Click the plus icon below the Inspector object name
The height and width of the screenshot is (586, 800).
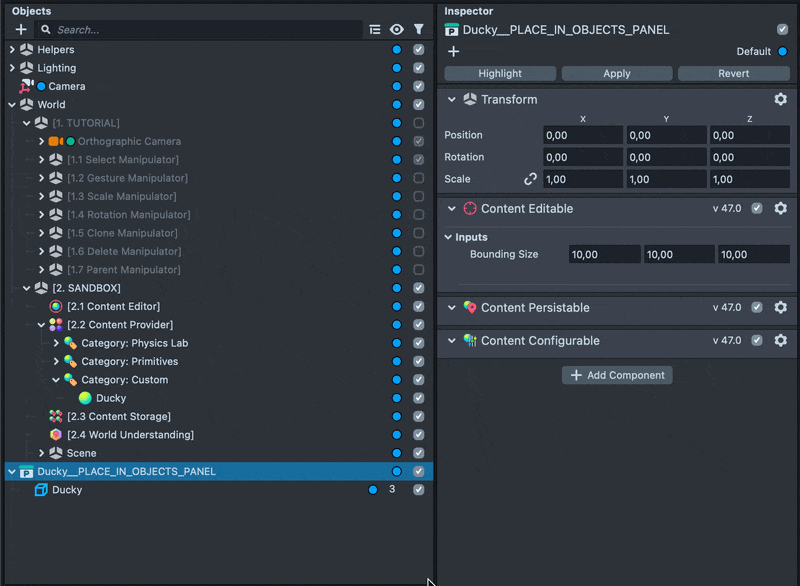(453, 51)
